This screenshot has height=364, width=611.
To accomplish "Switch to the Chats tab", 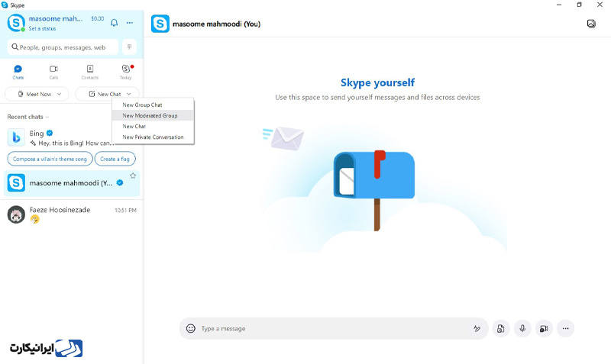I will [x=18, y=72].
